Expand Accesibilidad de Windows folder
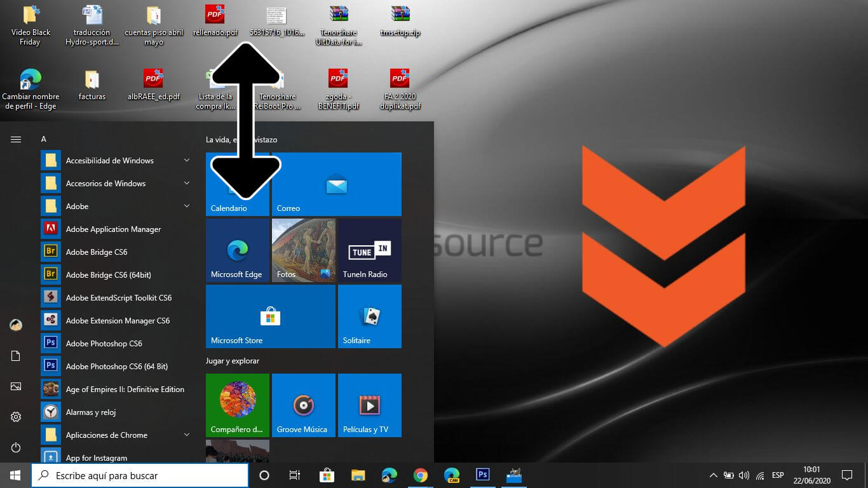This screenshot has height=488, width=868. 116,161
